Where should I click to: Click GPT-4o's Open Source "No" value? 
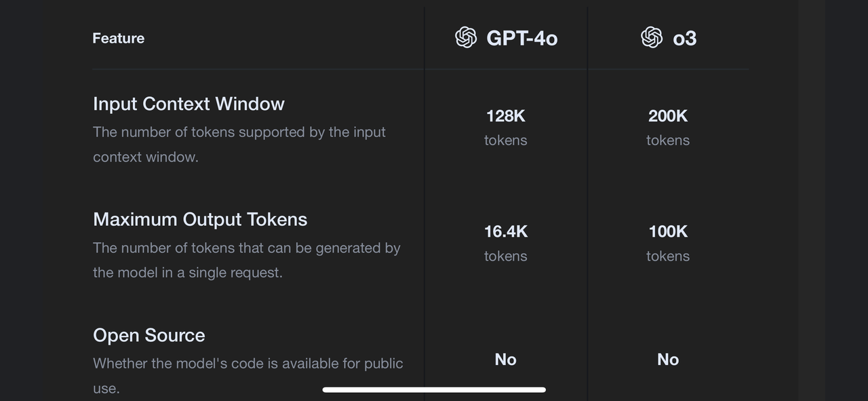click(x=505, y=360)
